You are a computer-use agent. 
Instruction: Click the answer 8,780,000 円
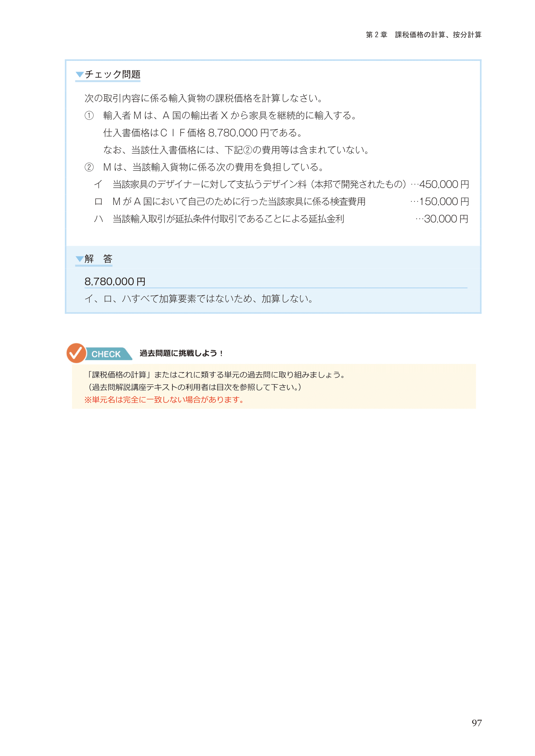pyautogui.click(x=115, y=281)
